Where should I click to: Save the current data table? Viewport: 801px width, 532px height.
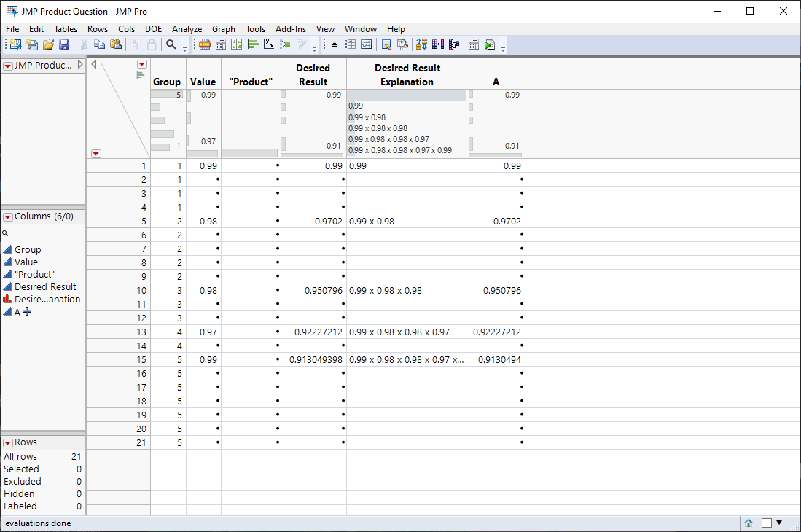(65, 44)
